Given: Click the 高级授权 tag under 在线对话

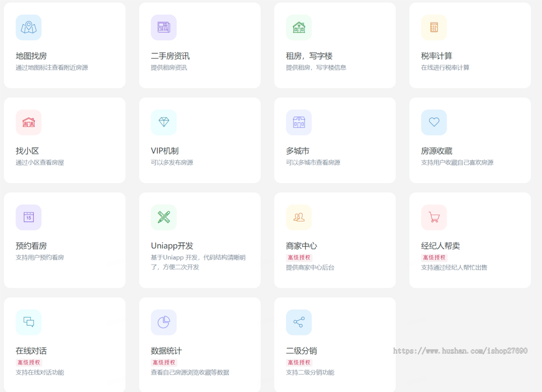Looking at the screenshot, I should click(x=29, y=362).
